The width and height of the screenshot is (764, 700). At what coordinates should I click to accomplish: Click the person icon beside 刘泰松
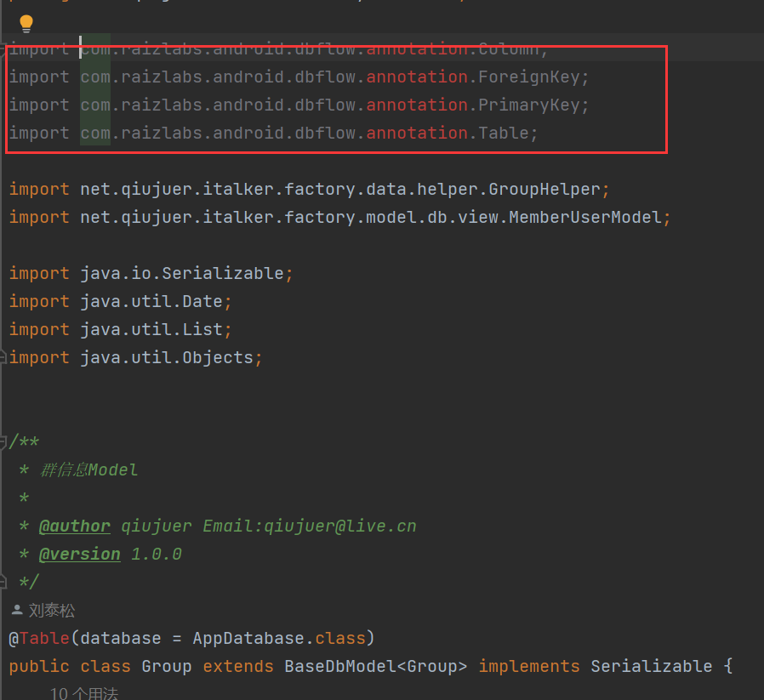(x=17, y=610)
